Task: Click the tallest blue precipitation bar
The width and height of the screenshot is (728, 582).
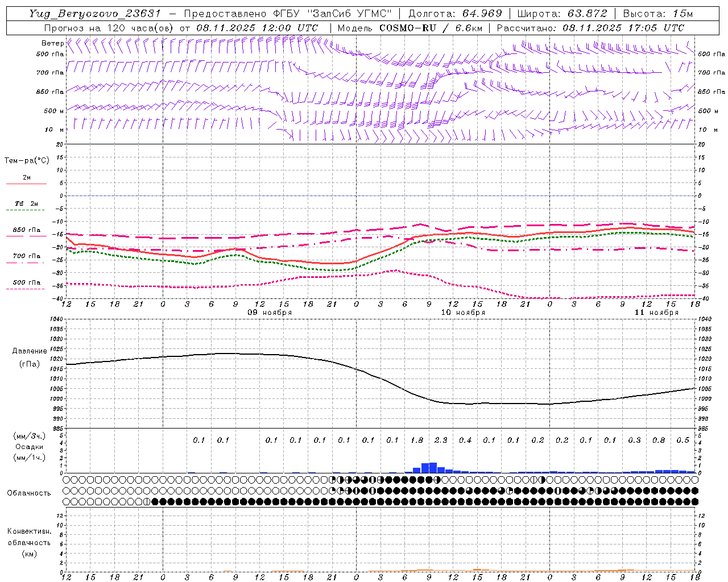Action: 433,468
